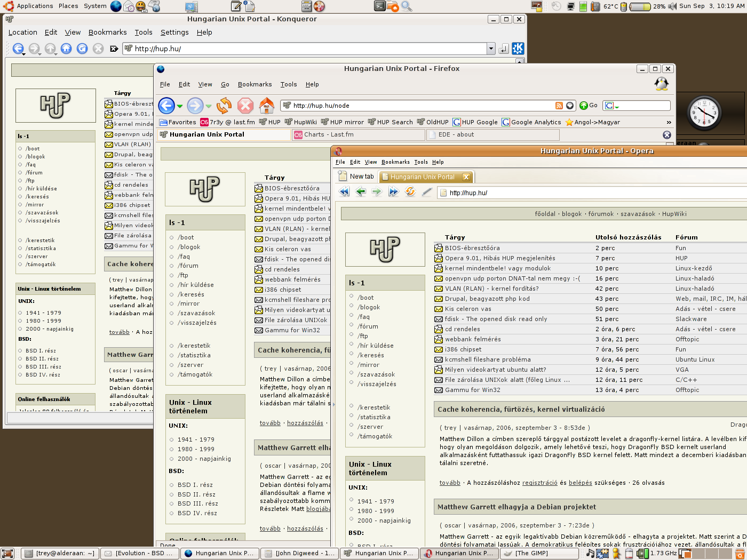Open the magnifier search icon in top panel

(x=407, y=6)
